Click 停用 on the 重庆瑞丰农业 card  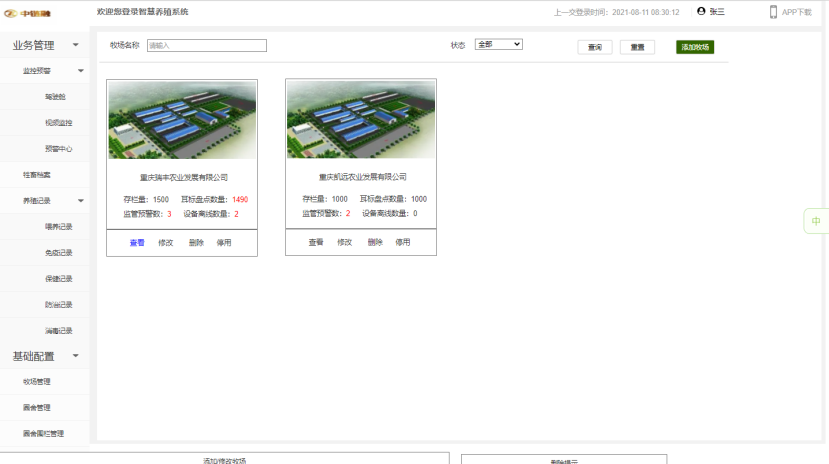224,243
